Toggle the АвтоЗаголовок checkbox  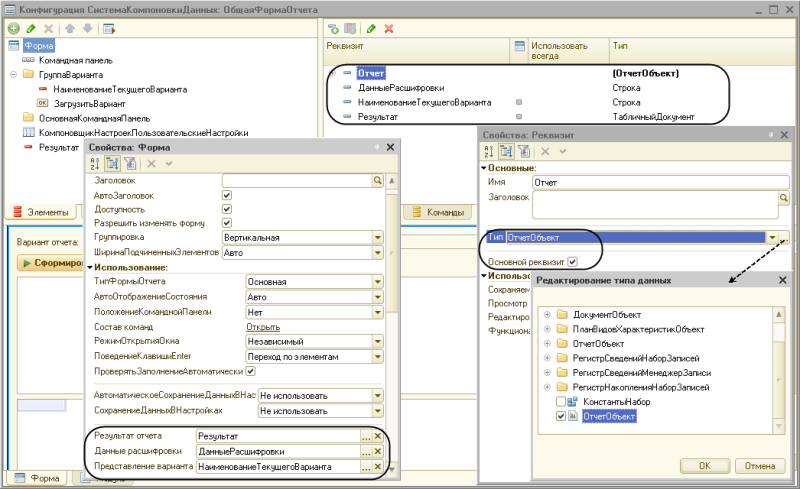click(226, 195)
